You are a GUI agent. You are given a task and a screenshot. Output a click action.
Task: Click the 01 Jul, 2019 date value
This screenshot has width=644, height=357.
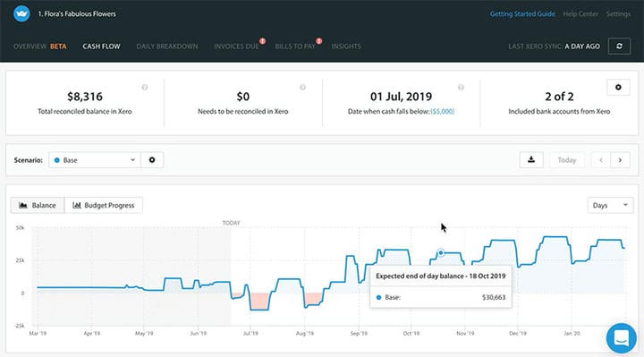pos(401,97)
